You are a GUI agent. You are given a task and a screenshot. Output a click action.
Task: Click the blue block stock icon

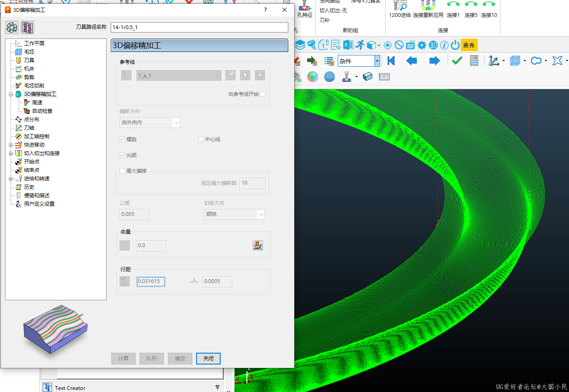(368, 76)
